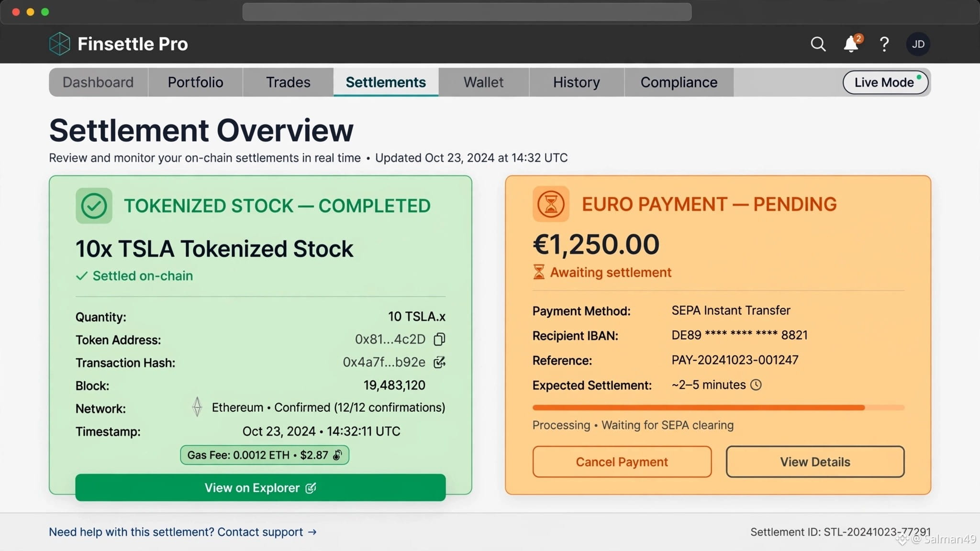Click the Gas Fee 0.0012 ETH badge

pos(265,455)
